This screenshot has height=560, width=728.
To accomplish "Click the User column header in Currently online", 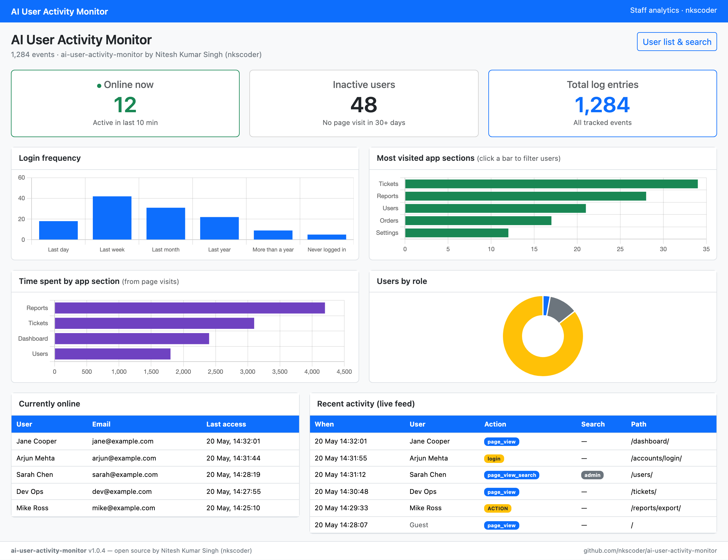I will [x=24, y=424].
